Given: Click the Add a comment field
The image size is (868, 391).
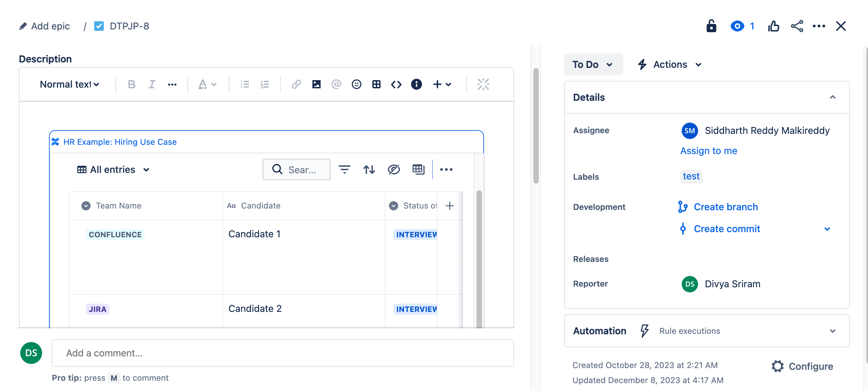Looking at the screenshot, I should (283, 353).
